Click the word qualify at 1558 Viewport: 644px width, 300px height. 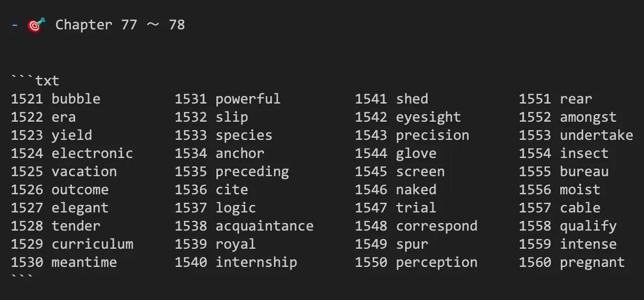point(588,226)
